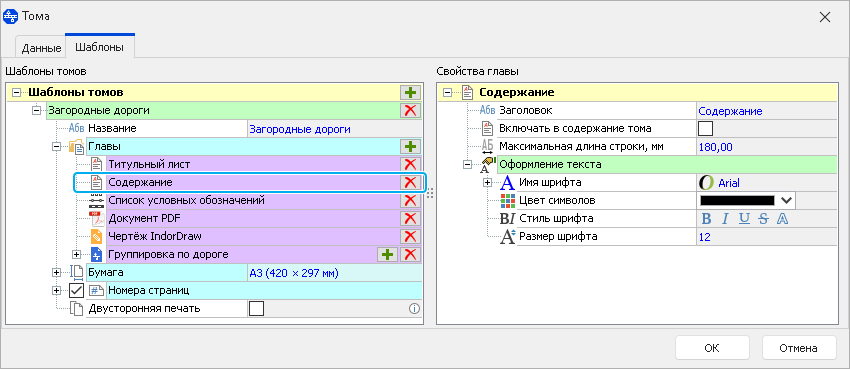850x369 pixels.
Task: Click the A3 (420 × 297 мм) value
Action: (293, 273)
